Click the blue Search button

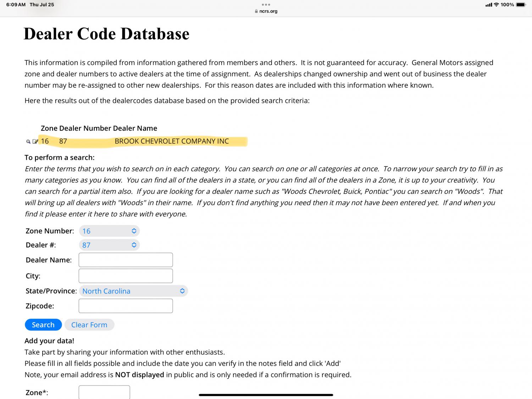43,325
